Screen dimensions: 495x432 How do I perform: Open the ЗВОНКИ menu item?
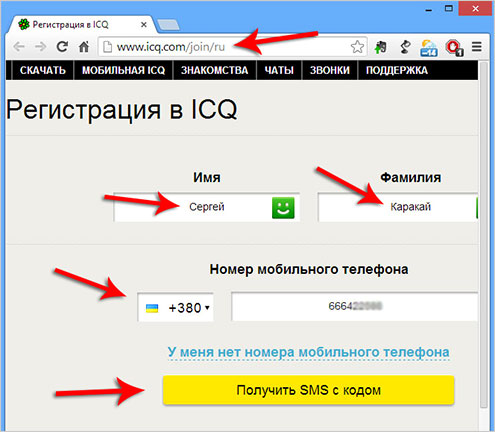[x=330, y=70]
